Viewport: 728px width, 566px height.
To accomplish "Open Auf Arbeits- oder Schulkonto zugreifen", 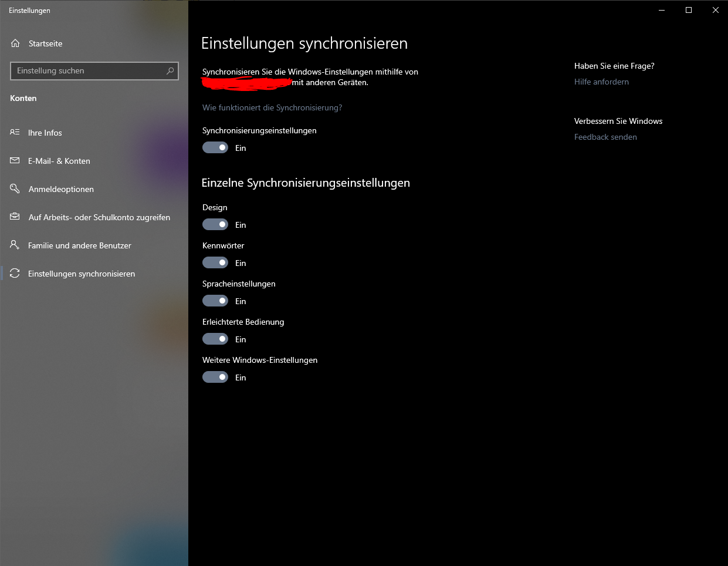I will pos(94,217).
